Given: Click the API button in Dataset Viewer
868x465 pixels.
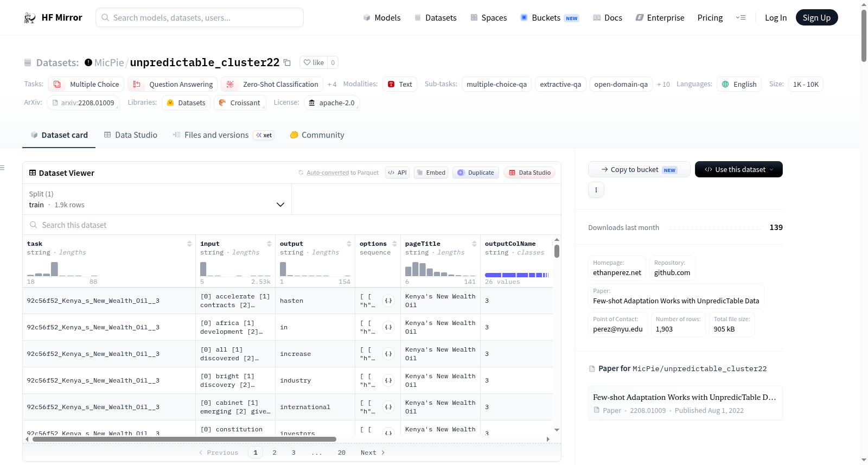Looking at the screenshot, I should tap(397, 173).
